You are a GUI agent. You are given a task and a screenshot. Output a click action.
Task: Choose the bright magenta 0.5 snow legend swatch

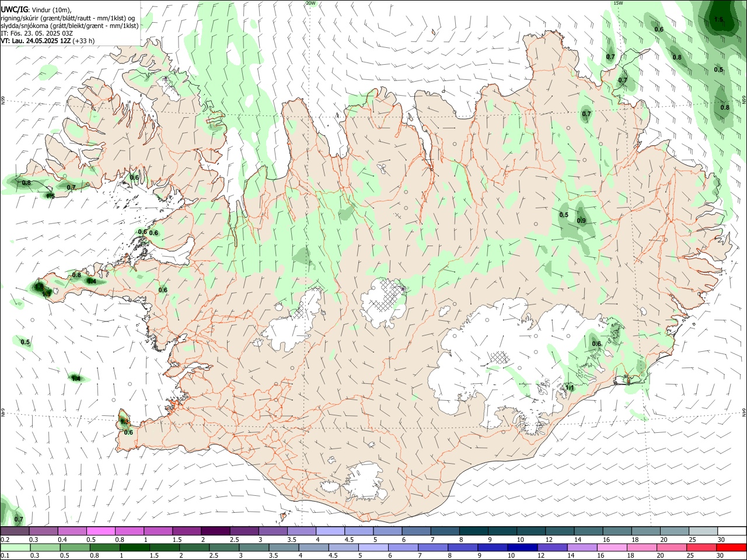pos(100,531)
